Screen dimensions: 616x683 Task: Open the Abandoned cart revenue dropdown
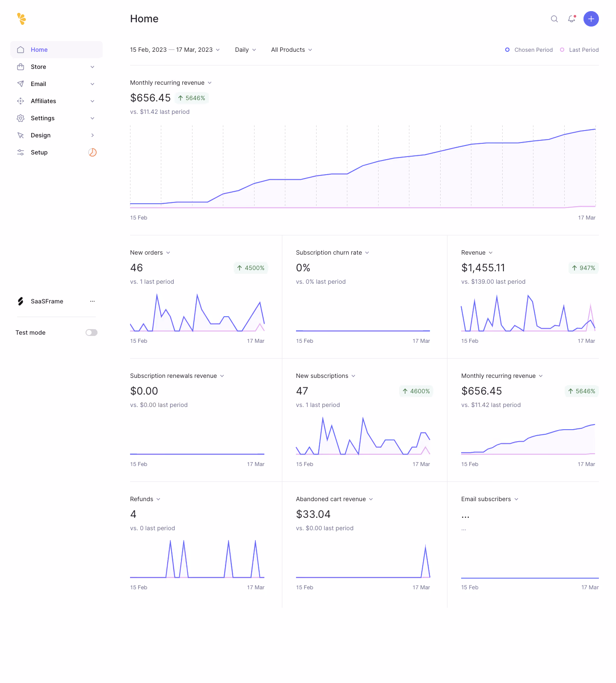point(335,499)
